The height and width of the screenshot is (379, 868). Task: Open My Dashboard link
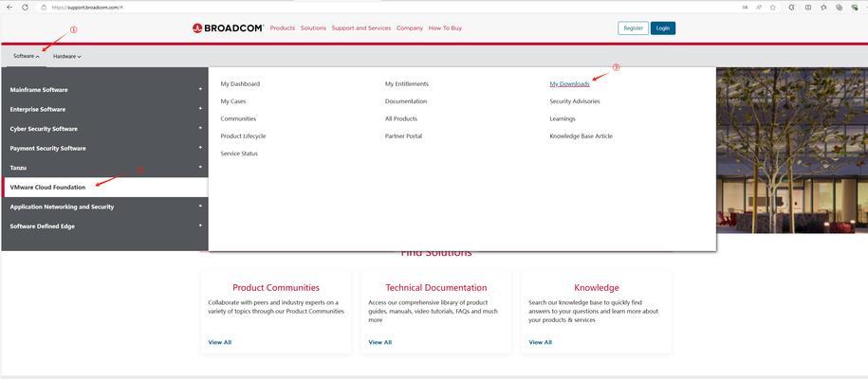[x=240, y=84]
